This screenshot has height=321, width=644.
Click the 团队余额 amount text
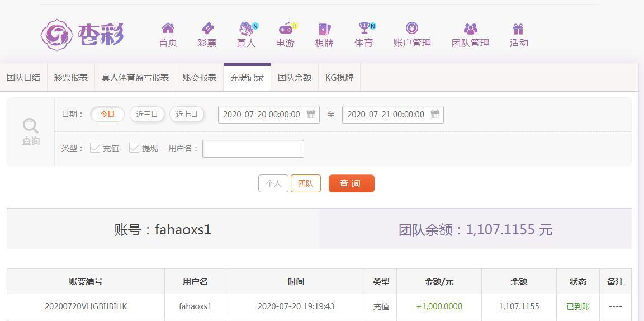475,229
